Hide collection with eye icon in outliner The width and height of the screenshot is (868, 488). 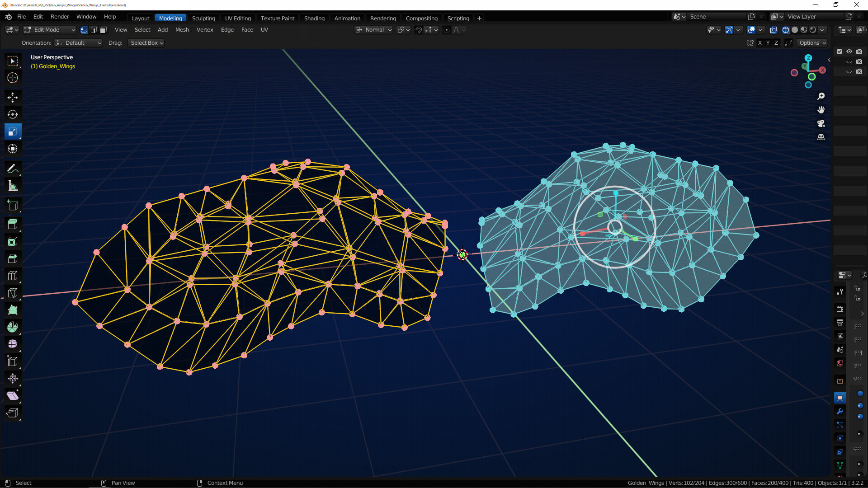point(849,52)
